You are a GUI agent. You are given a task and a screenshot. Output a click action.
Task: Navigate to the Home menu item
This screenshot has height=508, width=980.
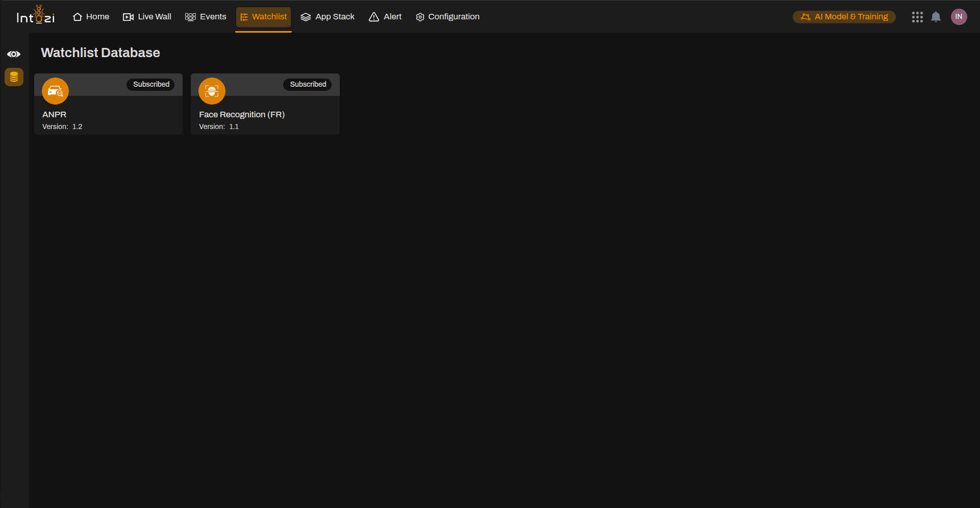point(90,16)
